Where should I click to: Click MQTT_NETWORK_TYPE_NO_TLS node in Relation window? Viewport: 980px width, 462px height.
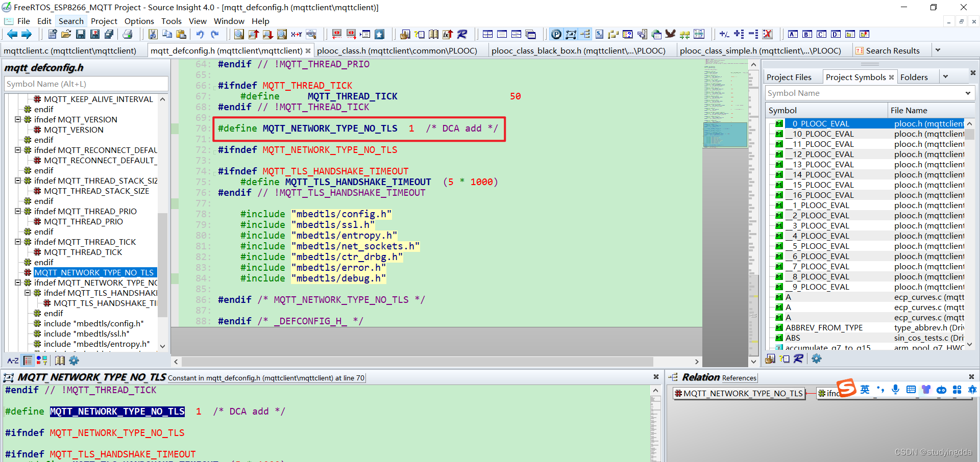click(738, 393)
